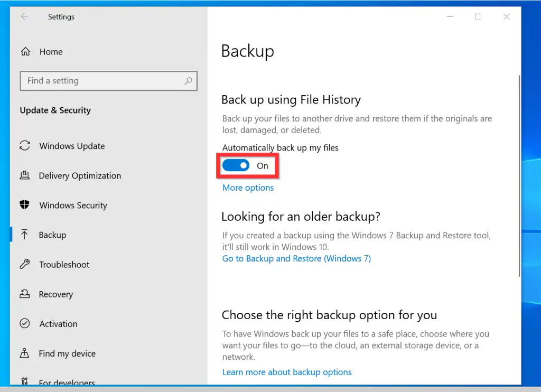
Task: Go to For developers settings
Action: pyautogui.click(x=67, y=381)
